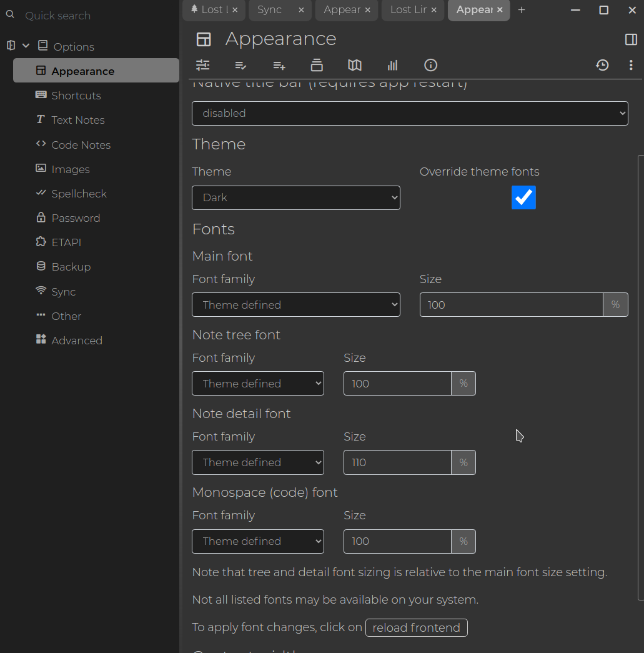Open the Theme dropdown
Screen dimensions: 644x653
tap(295, 197)
